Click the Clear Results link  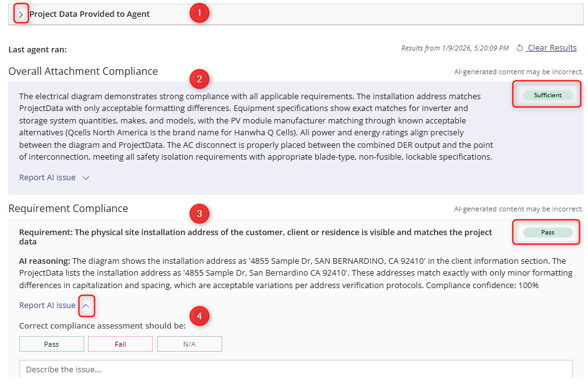tap(552, 47)
